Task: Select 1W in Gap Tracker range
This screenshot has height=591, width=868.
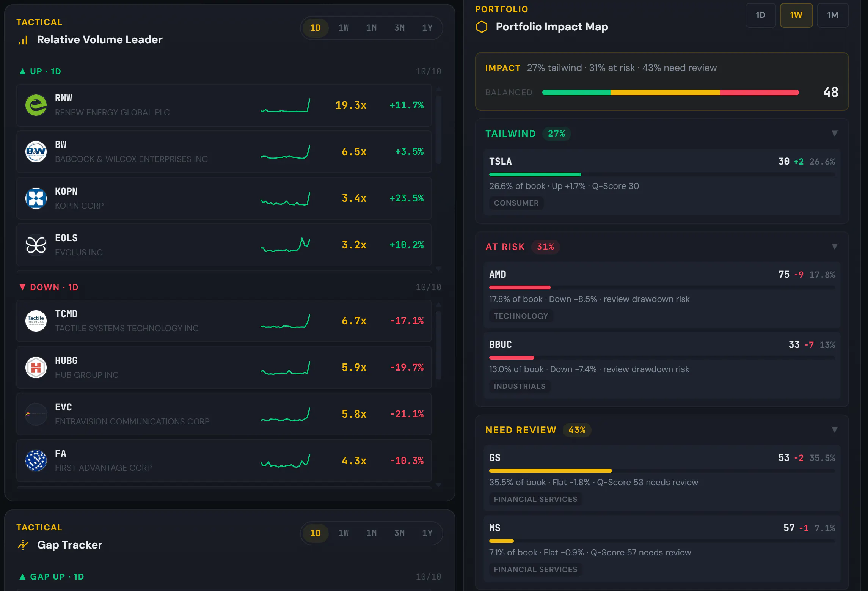Action: (344, 533)
